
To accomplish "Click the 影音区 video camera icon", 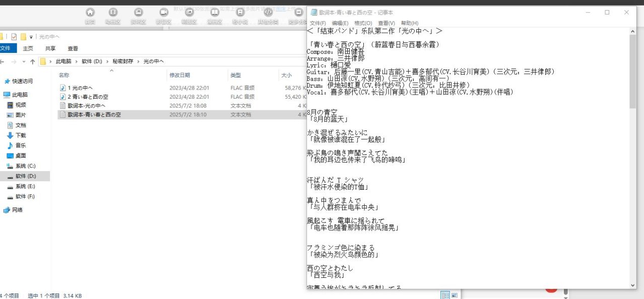I will tap(164, 13).
